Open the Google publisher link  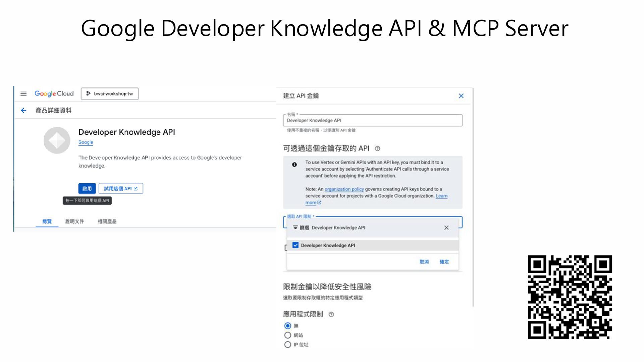pos(86,142)
